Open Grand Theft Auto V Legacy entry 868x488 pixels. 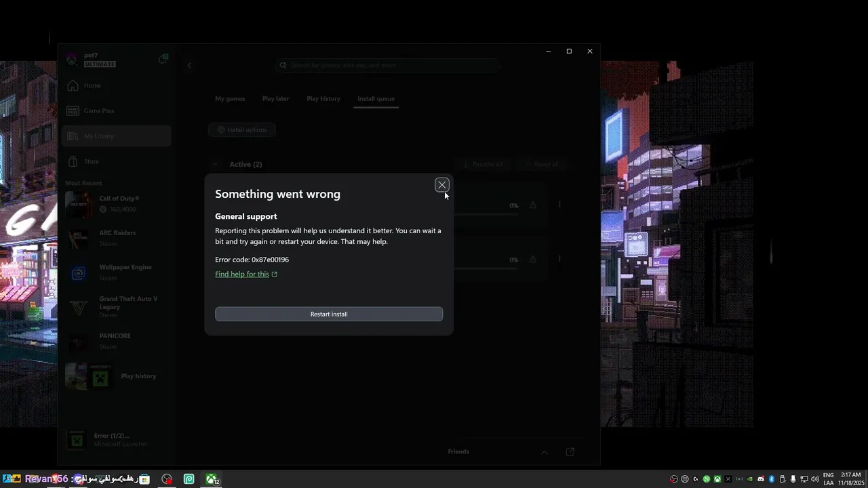[116, 307]
